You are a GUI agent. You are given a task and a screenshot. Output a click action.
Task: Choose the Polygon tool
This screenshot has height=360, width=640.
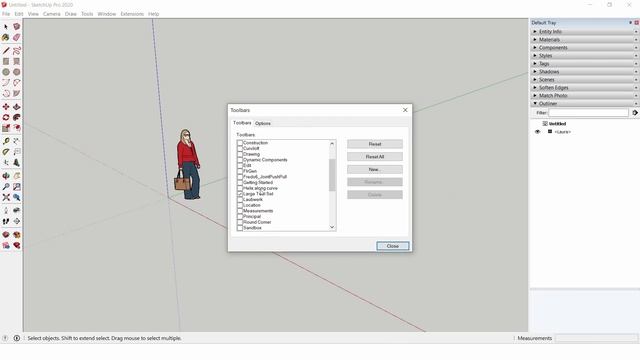pyautogui.click(x=16, y=72)
